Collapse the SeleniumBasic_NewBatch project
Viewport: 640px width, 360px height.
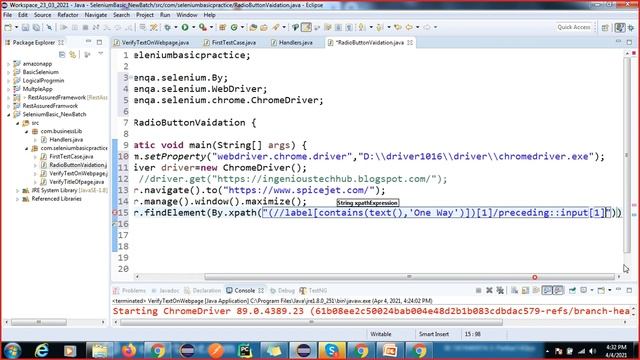9,115
